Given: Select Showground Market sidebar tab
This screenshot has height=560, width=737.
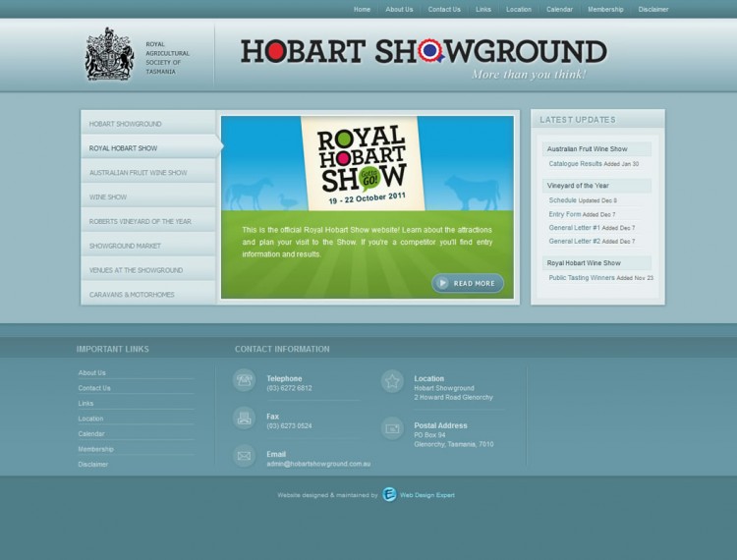Looking at the screenshot, I should pos(148,246).
